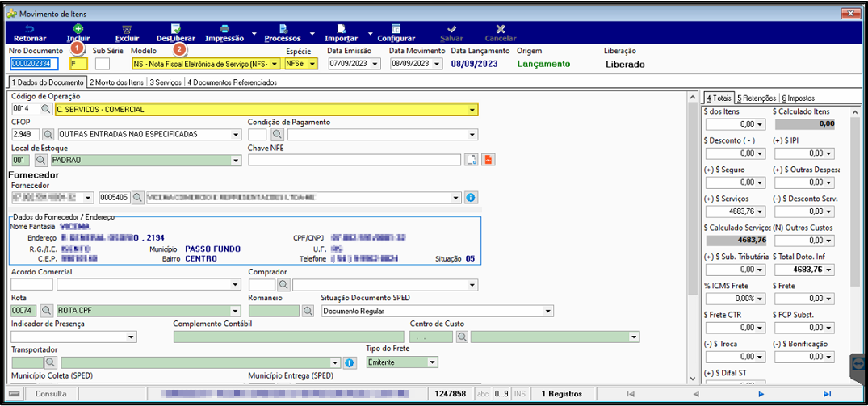Click the Comprador search magnifier

point(283,284)
